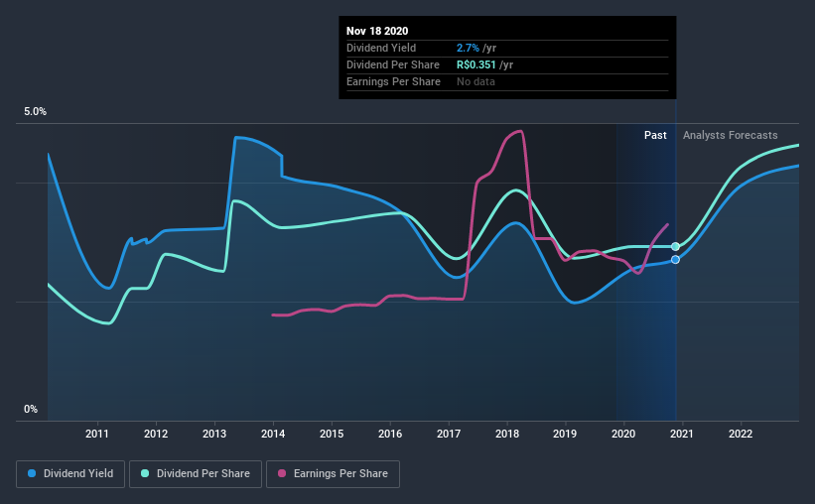Viewport: 815px width, 504px height.
Task: Click the blue Dividend Yield legend dot
Action: point(32,473)
